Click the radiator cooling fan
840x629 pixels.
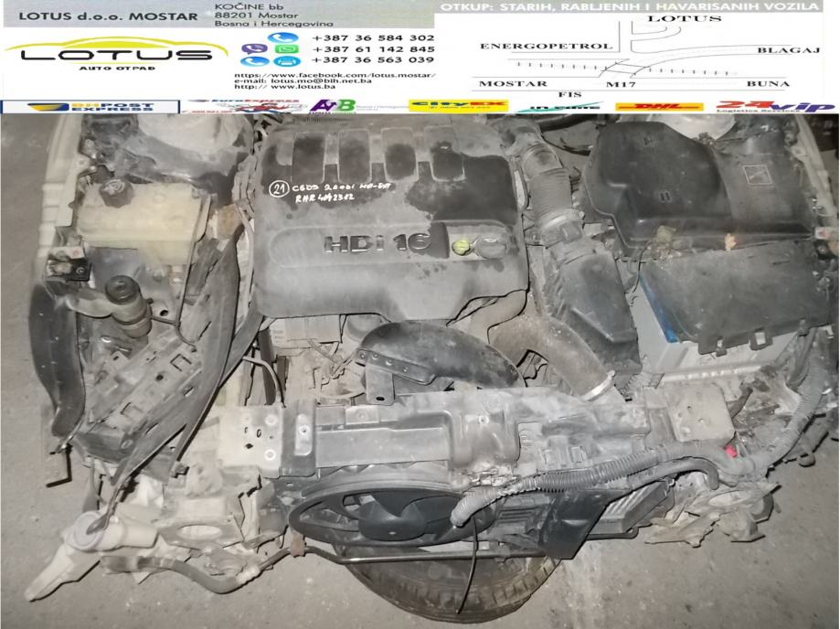point(393,514)
